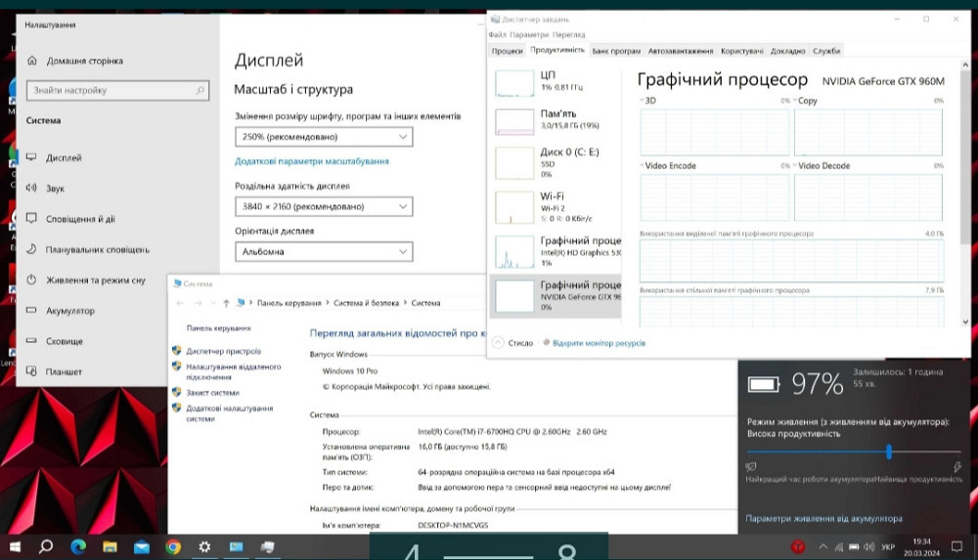Click the battery icon in system tray

tap(854, 547)
